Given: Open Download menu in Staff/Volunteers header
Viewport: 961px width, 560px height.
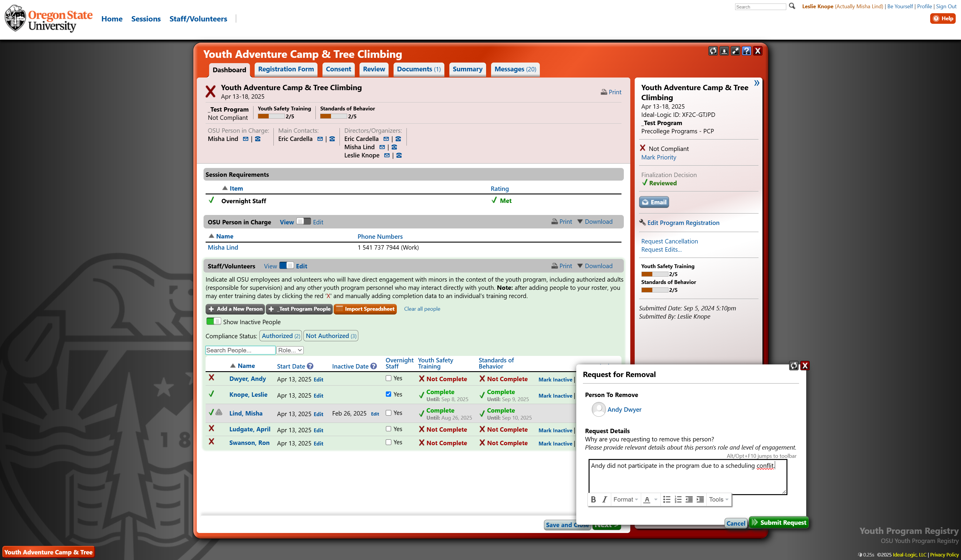Looking at the screenshot, I should [595, 266].
